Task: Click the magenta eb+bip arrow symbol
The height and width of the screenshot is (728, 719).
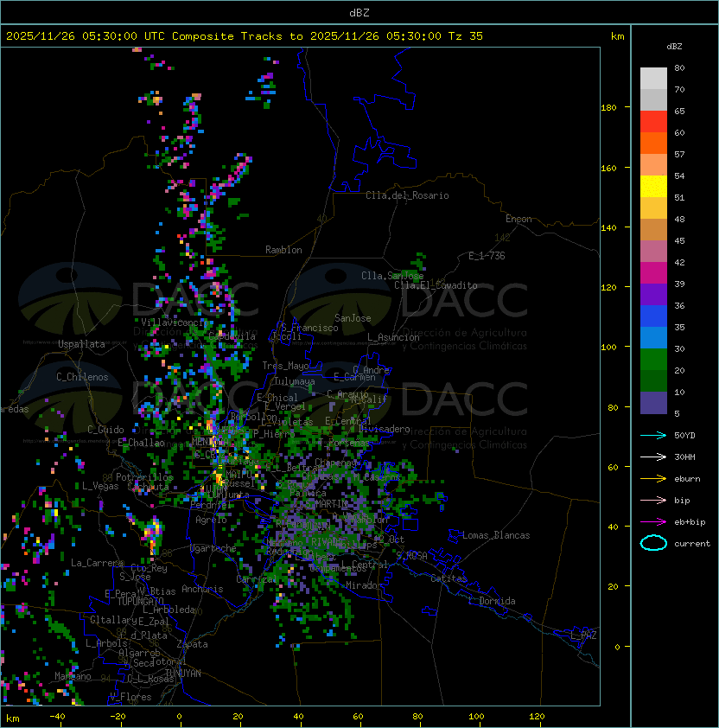Action: click(653, 522)
